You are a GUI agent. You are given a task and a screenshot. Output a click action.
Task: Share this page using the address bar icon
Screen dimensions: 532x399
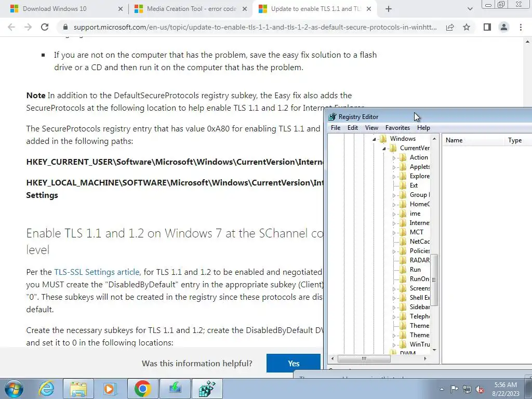450,27
